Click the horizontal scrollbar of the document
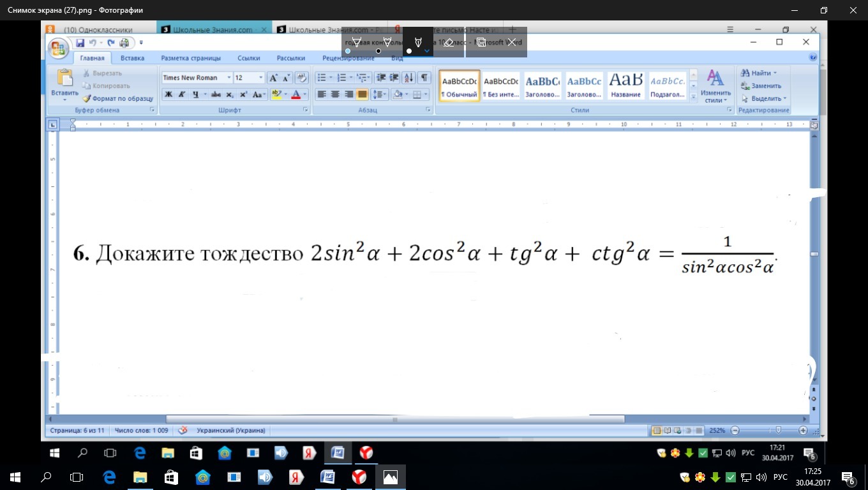The image size is (868, 490). [395, 420]
